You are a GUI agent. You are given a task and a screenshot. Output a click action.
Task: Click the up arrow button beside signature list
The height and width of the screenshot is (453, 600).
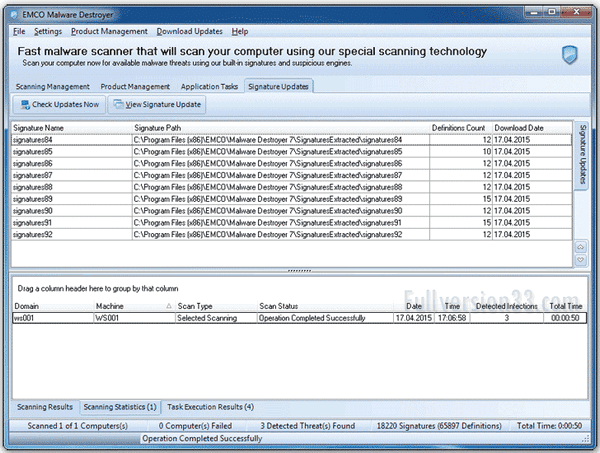pos(580,247)
